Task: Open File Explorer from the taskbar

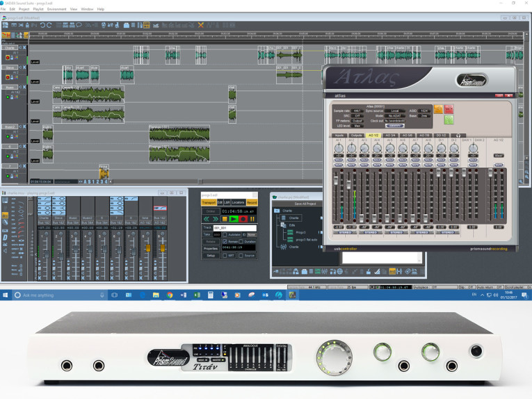Action: (156, 295)
